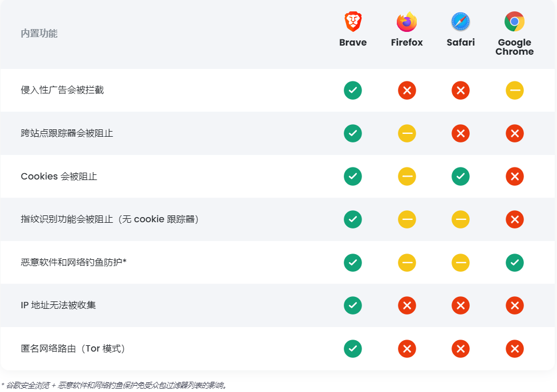This screenshot has width=557, height=392.
Task: Click the Google Chrome column label text
Action: pyautogui.click(x=514, y=47)
